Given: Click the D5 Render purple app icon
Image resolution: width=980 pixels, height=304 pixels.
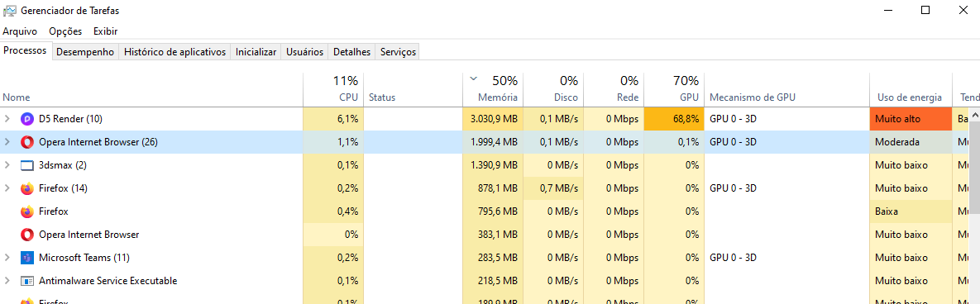Looking at the screenshot, I should point(26,119).
